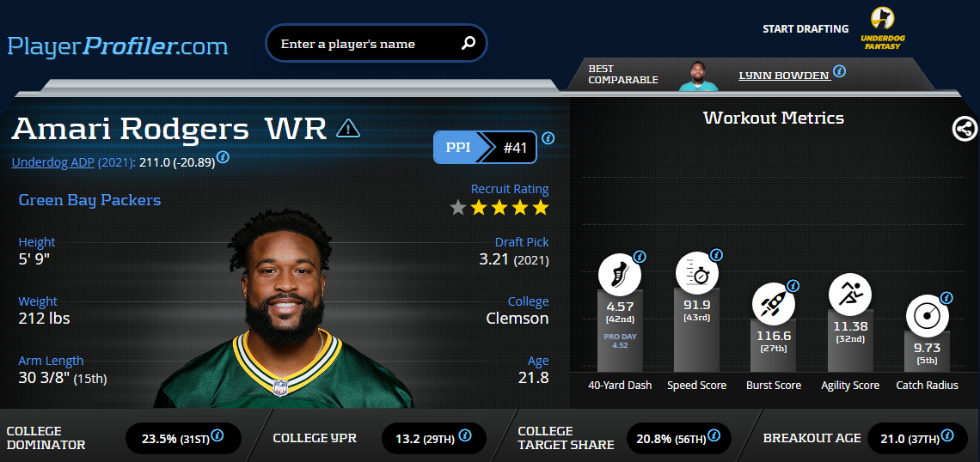Open Lynn Bowden comparable player link

[x=784, y=76]
